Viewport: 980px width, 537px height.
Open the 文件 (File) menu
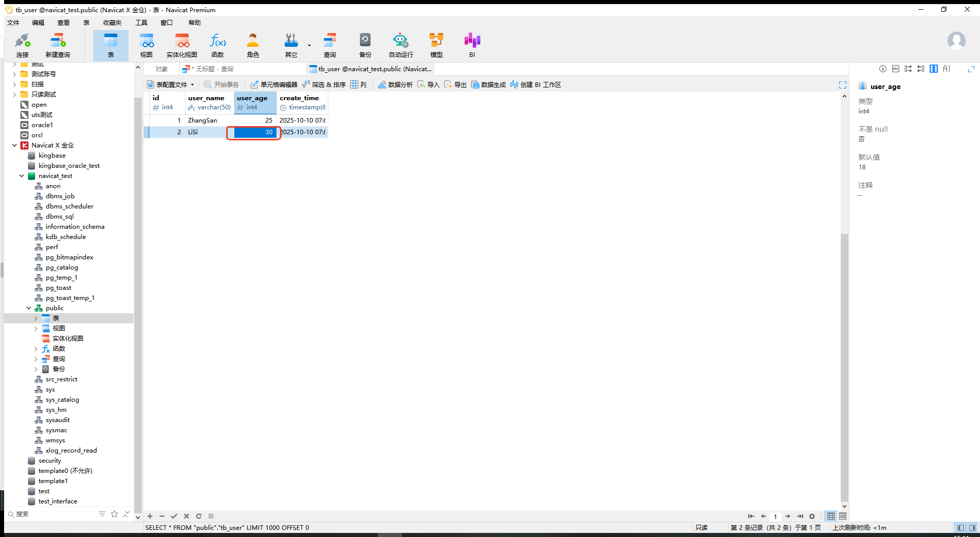13,23
